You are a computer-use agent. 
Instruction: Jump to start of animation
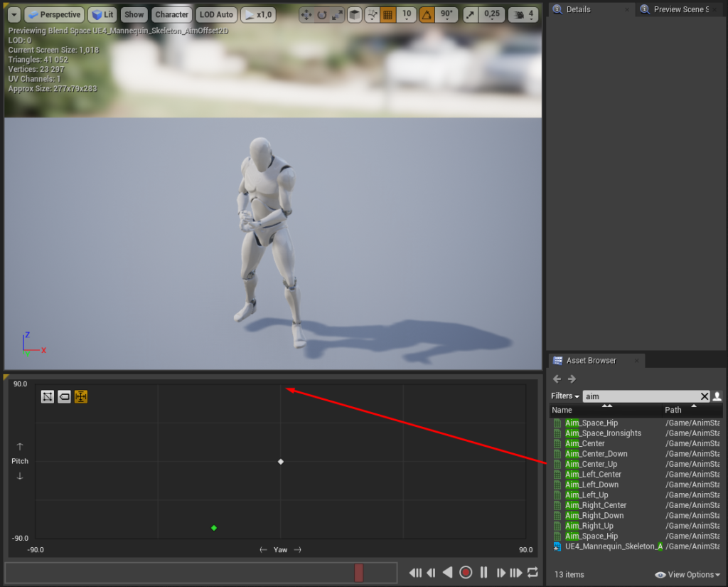point(415,573)
